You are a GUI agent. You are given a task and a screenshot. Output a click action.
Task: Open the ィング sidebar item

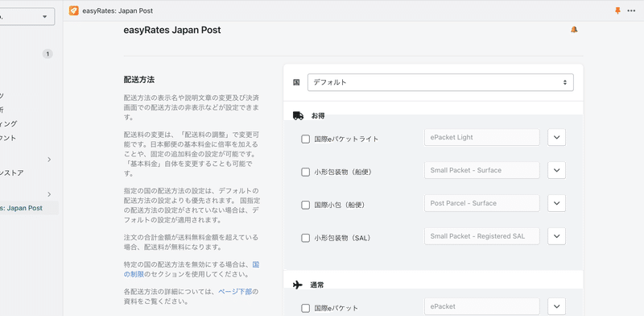(9, 124)
